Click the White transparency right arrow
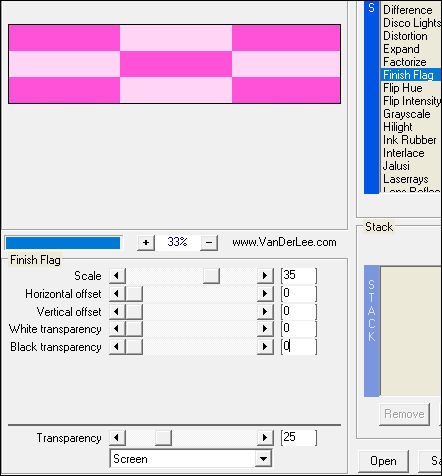The image size is (442, 476). click(x=265, y=329)
